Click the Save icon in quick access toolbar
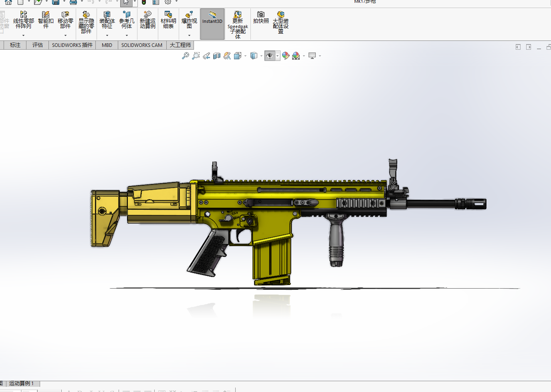This screenshot has width=551, height=392. [56, 2]
